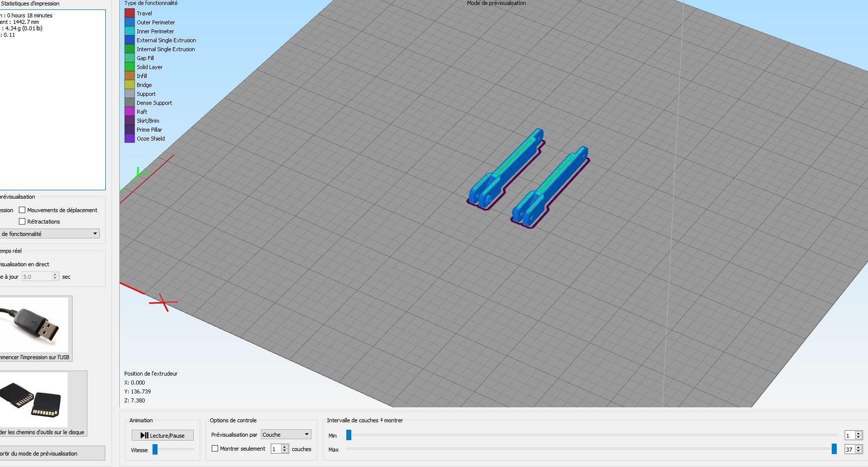Select the right printed part in the viewport
This screenshot has width=868, height=467.
click(550, 187)
